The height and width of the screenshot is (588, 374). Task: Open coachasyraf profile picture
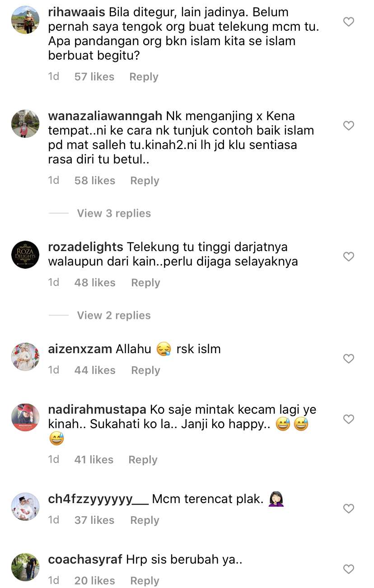pyautogui.click(x=25, y=567)
